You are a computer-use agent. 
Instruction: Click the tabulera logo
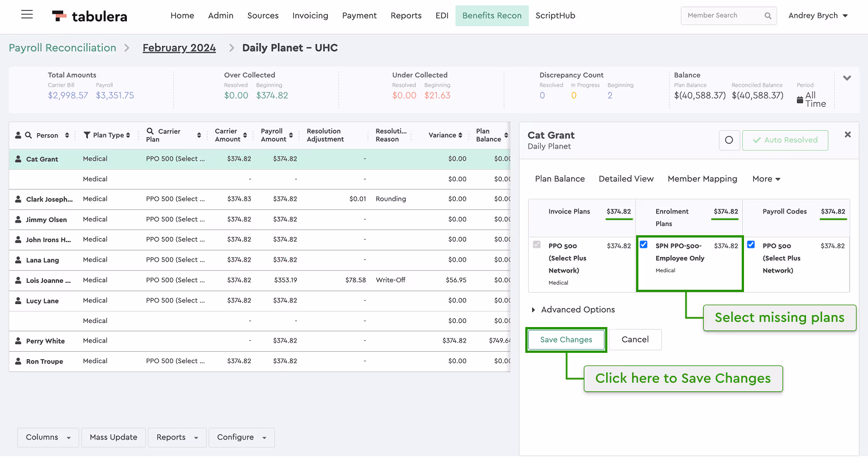click(90, 16)
